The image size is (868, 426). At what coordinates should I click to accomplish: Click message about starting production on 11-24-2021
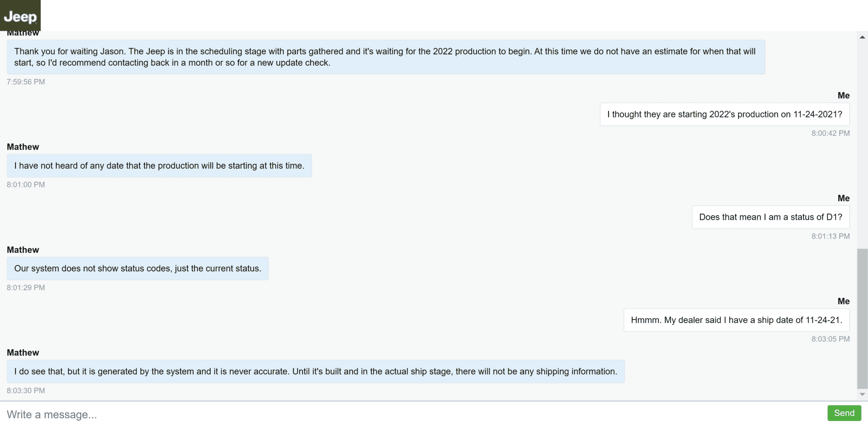tap(725, 114)
